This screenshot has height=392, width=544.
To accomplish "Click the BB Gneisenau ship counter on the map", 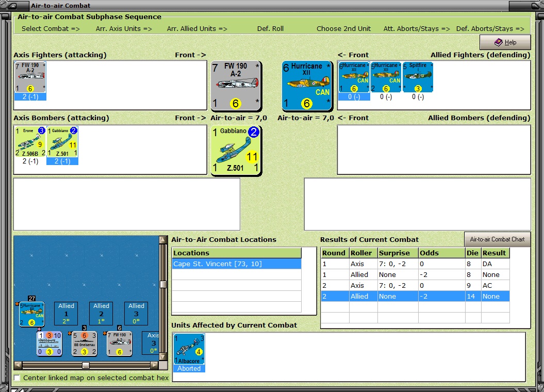I will [84, 344].
